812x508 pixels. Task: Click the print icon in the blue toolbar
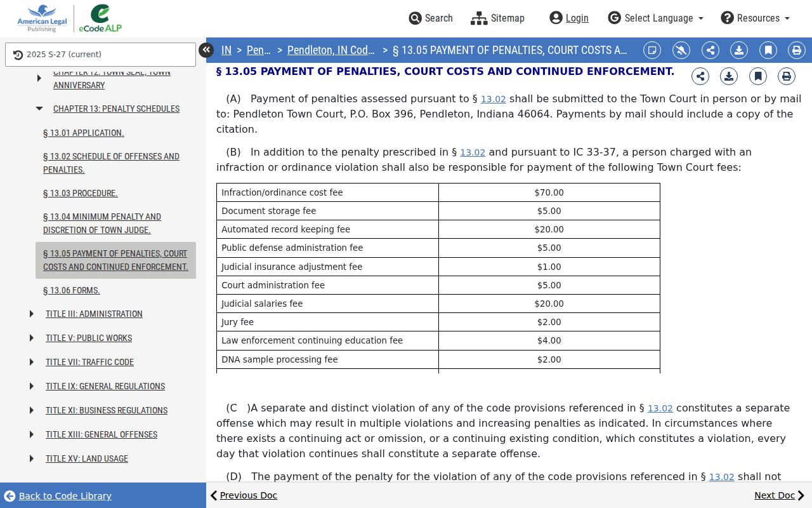tap(797, 50)
